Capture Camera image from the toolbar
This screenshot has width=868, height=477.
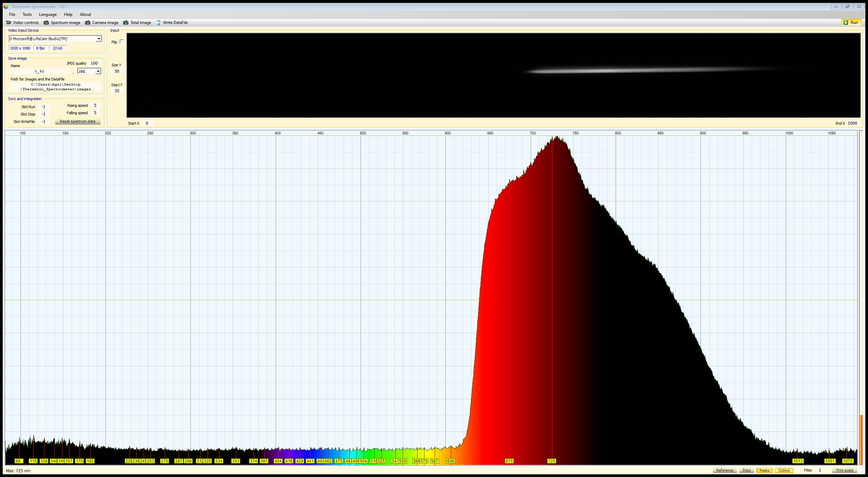[102, 23]
